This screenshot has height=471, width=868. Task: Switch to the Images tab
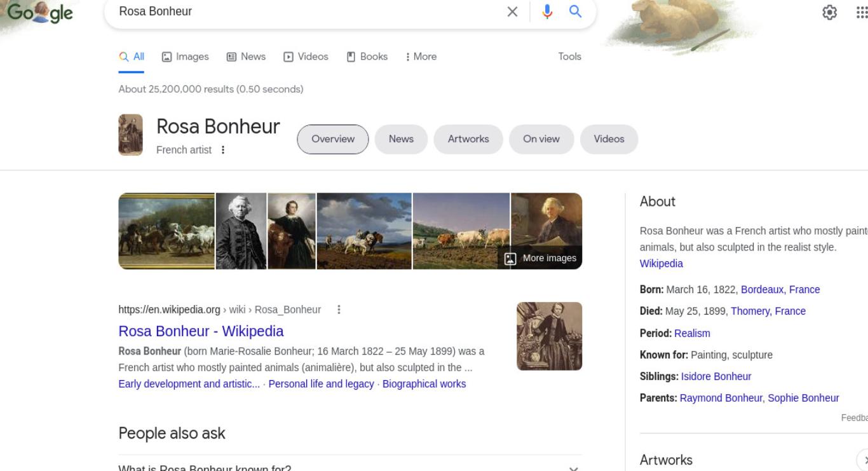[186, 57]
